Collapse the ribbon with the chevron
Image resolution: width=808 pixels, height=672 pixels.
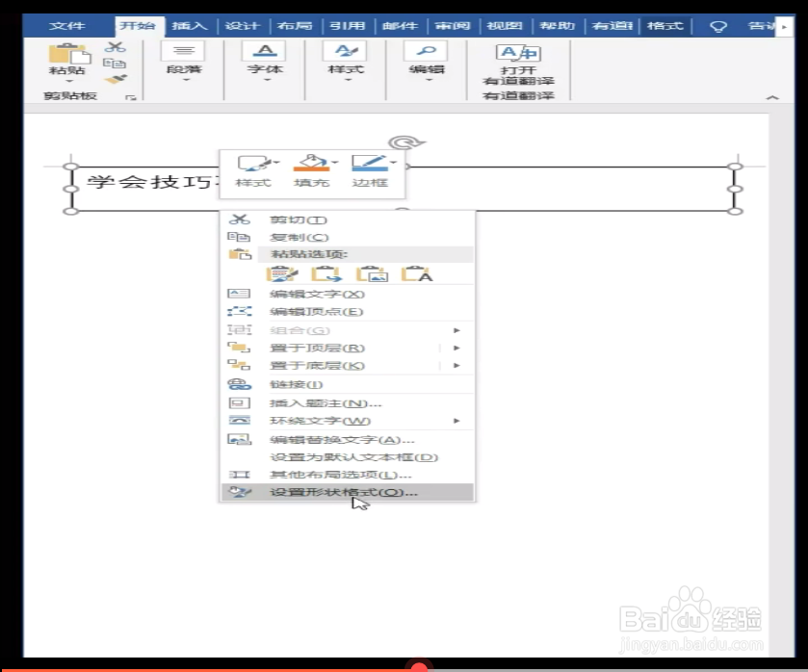tap(772, 97)
